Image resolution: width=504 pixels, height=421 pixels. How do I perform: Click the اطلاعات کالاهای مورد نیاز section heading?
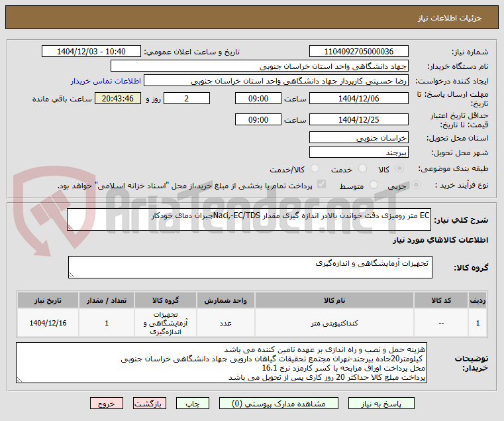point(440,240)
